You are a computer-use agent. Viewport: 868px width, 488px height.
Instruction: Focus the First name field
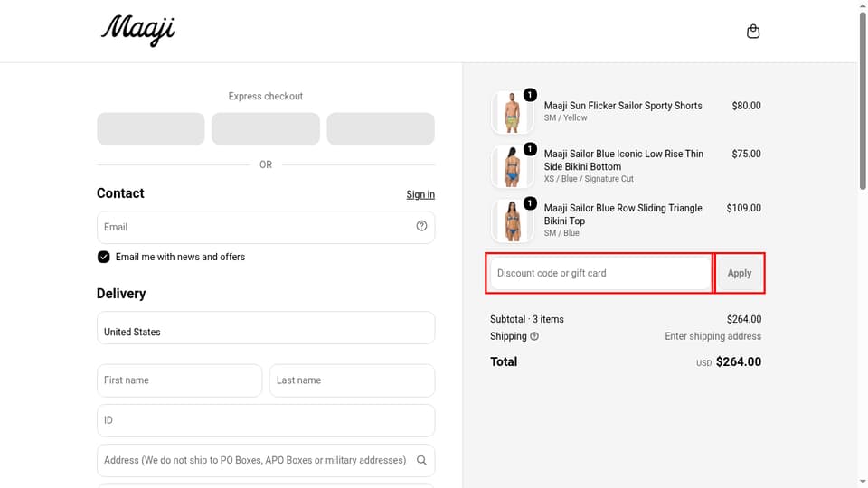[179, 380]
